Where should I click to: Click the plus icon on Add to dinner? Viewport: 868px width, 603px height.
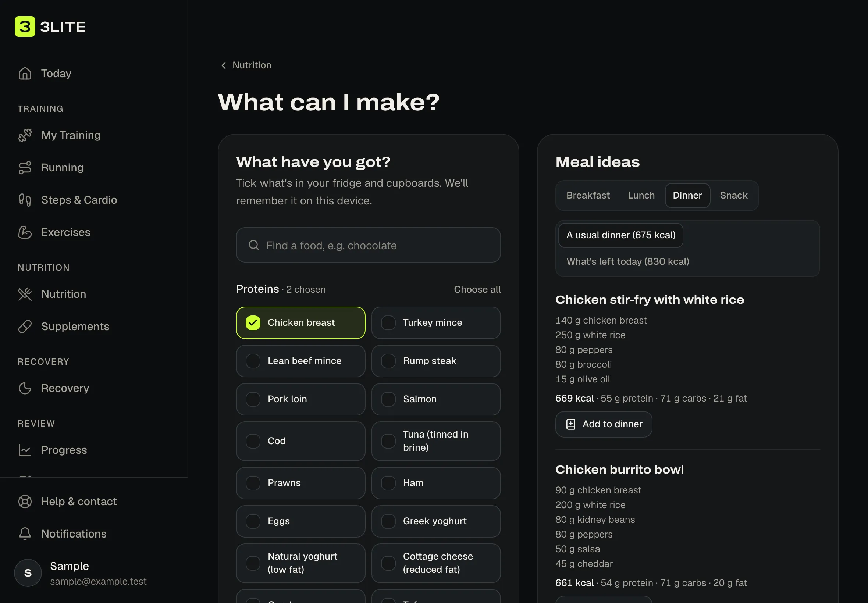point(570,424)
